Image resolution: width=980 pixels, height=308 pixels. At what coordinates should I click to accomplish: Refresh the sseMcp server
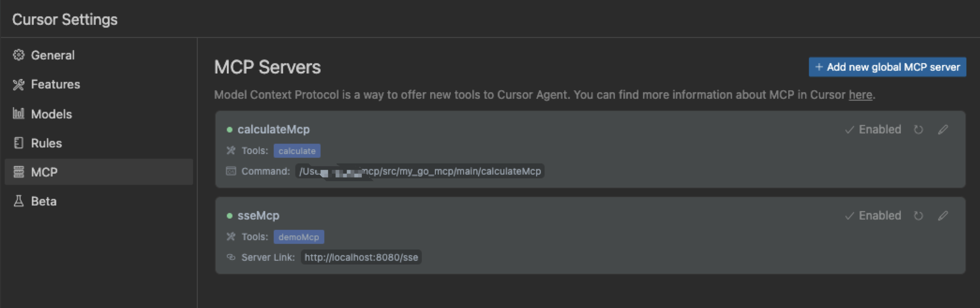tap(918, 216)
